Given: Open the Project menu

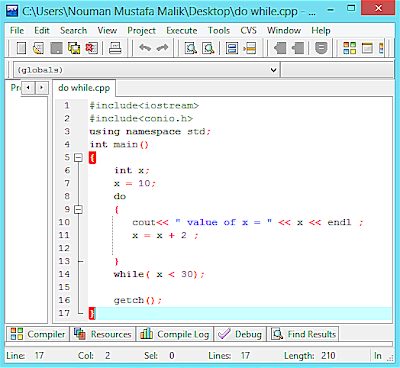Looking at the screenshot, I should [x=141, y=30].
